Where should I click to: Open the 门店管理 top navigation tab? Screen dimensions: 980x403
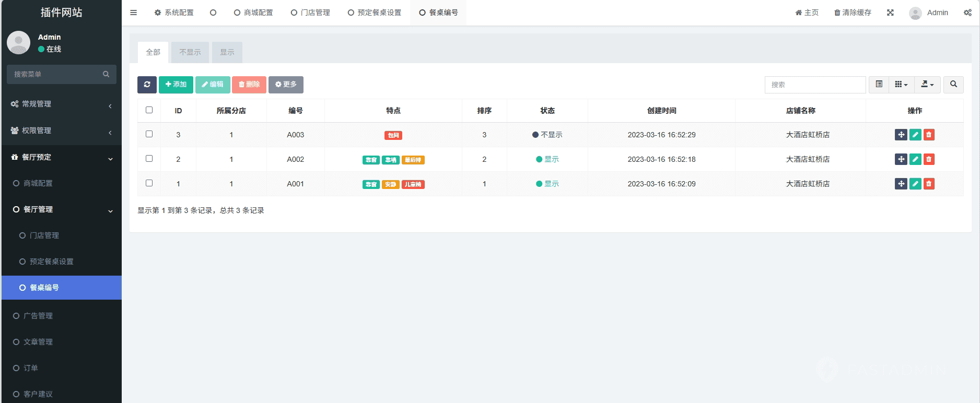[x=311, y=13]
